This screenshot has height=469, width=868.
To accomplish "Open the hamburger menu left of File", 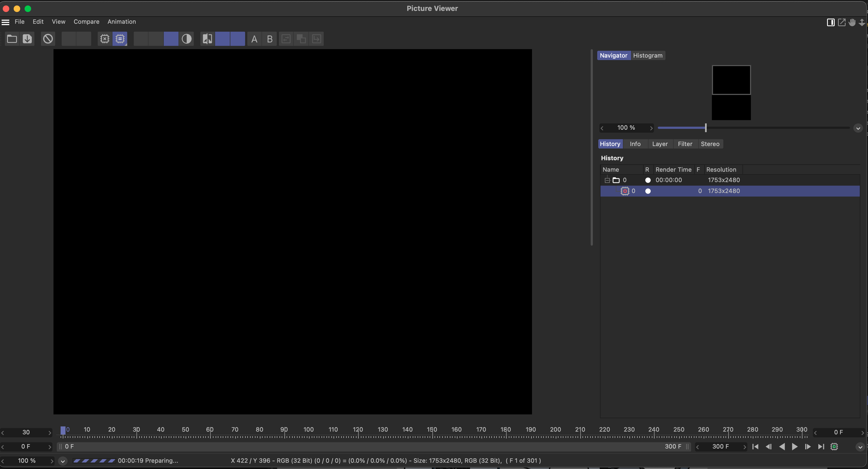I will [5, 22].
